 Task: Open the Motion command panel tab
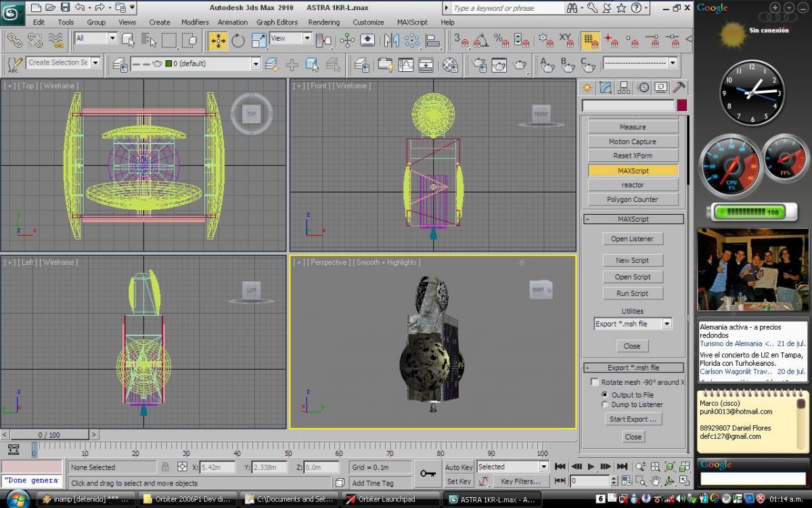643,87
